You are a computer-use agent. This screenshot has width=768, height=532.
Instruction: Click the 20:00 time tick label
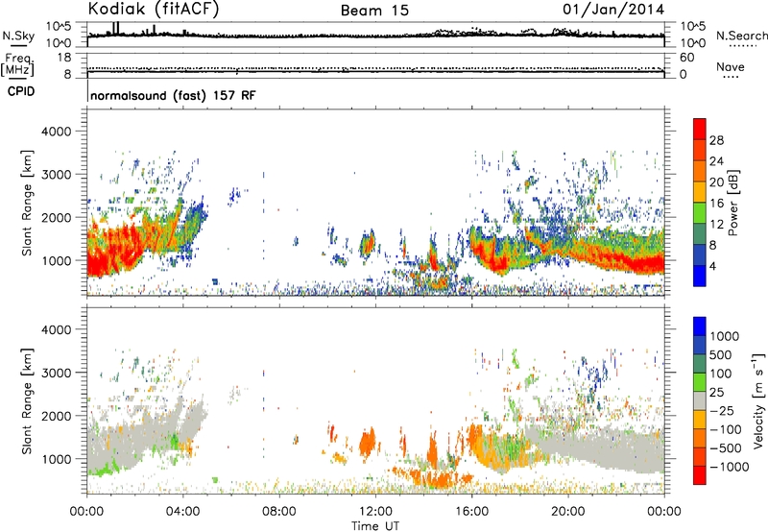point(567,512)
